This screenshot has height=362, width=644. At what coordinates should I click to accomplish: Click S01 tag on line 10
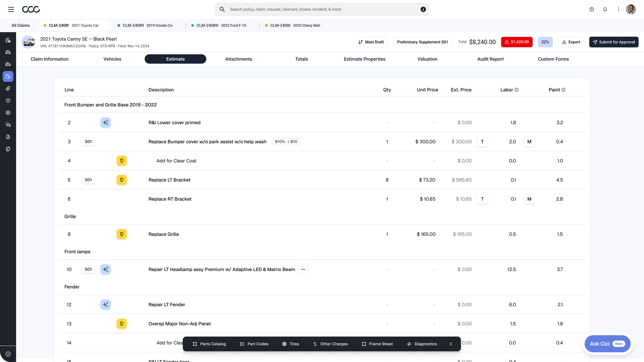click(x=88, y=269)
